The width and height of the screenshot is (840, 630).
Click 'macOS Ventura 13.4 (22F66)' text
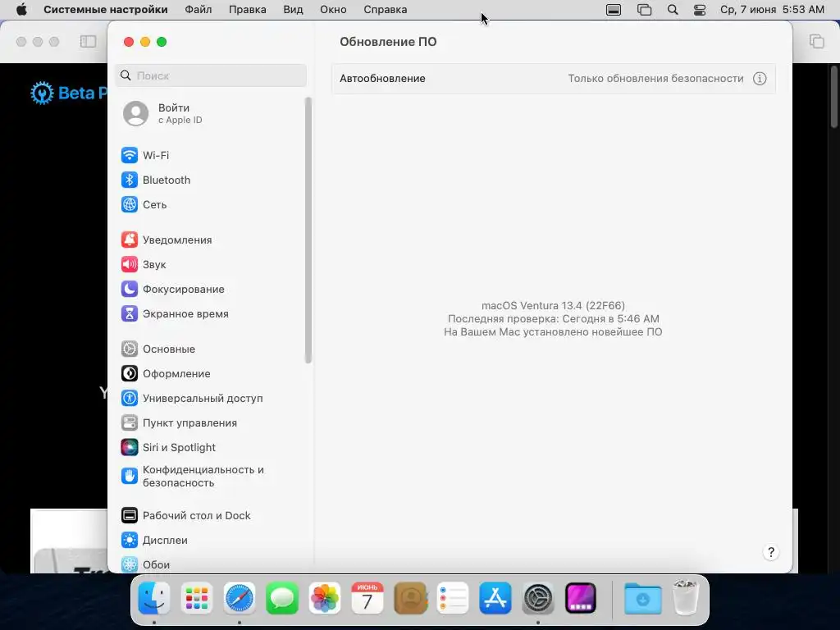pos(554,306)
